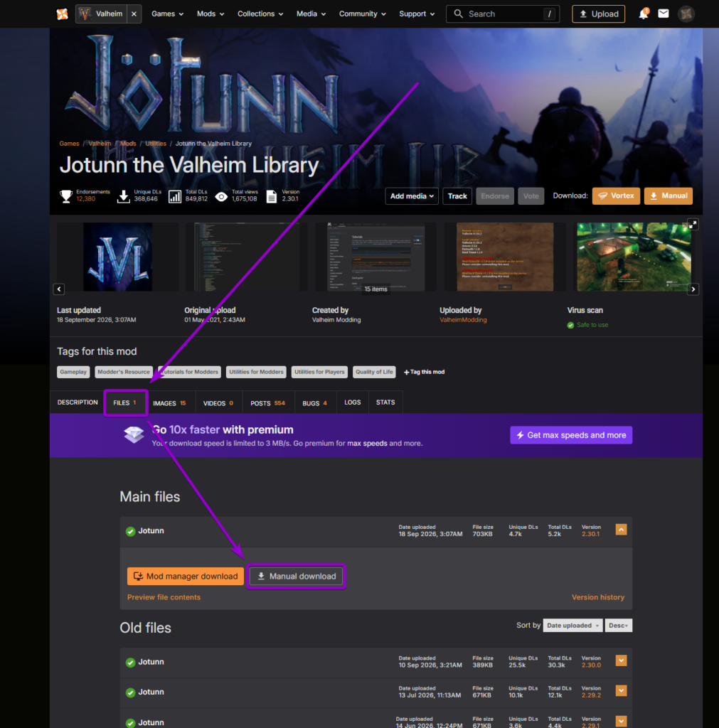Close the Valheim game filter
This screenshot has width=719, height=728.
[134, 14]
